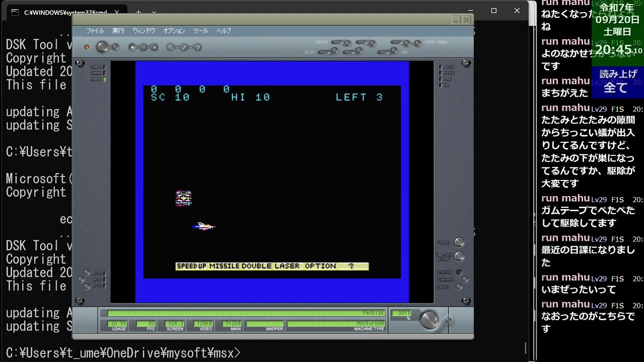This screenshot has width=644, height=362.
Task: Click the 301% speed display
Action: pos(401,314)
